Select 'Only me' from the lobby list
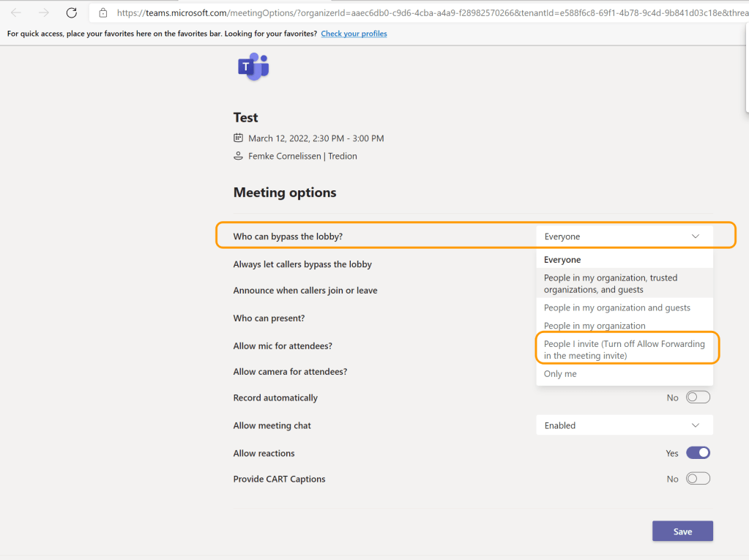749x560 pixels. pyautogui.click(x=560, y=374)
